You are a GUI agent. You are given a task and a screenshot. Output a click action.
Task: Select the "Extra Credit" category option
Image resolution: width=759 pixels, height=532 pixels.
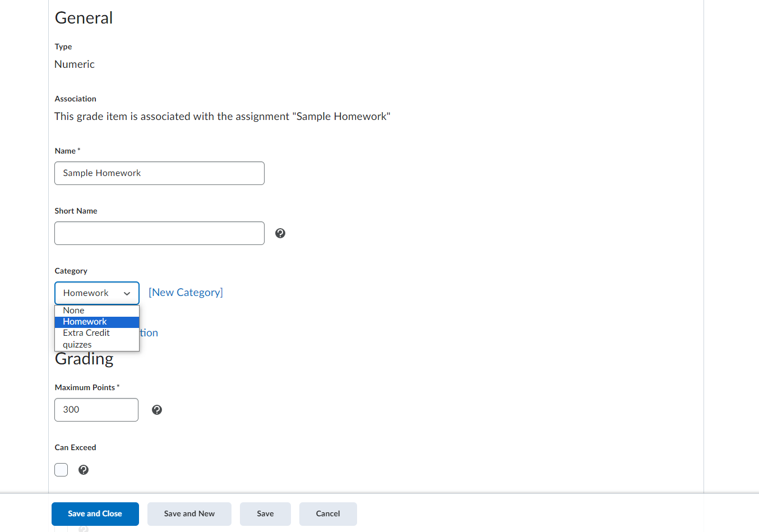click(86, 332)
